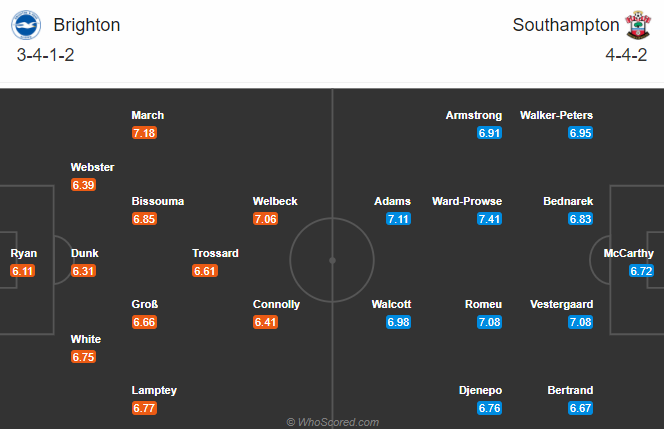Select Adams' 7.11 rating badge
The image size is (664, 429).
click(398, 219)
